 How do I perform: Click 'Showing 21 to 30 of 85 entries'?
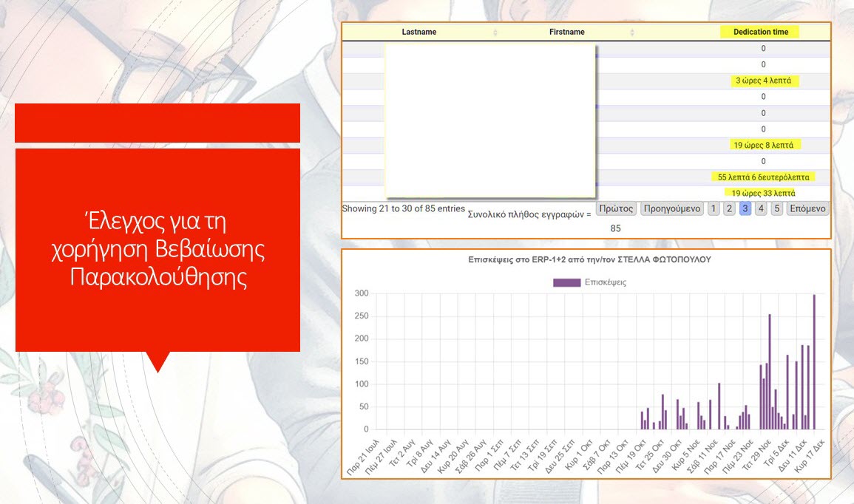coord(403,208)
